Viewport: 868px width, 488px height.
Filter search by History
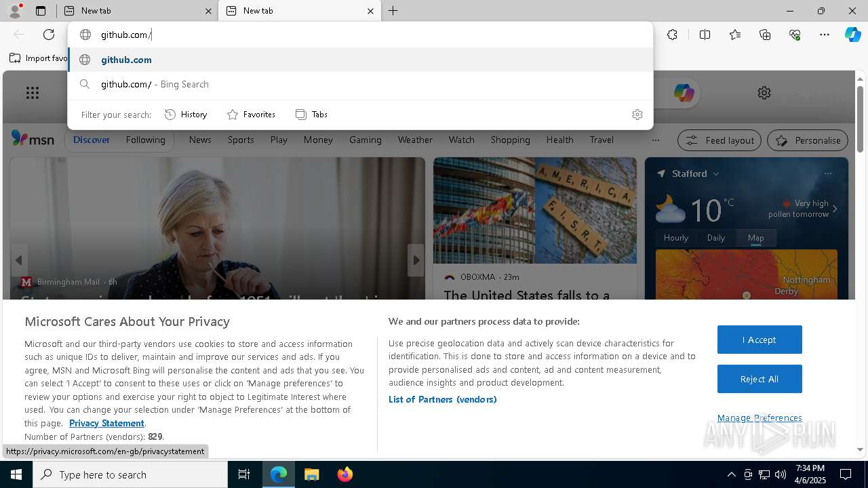(186, 115)
